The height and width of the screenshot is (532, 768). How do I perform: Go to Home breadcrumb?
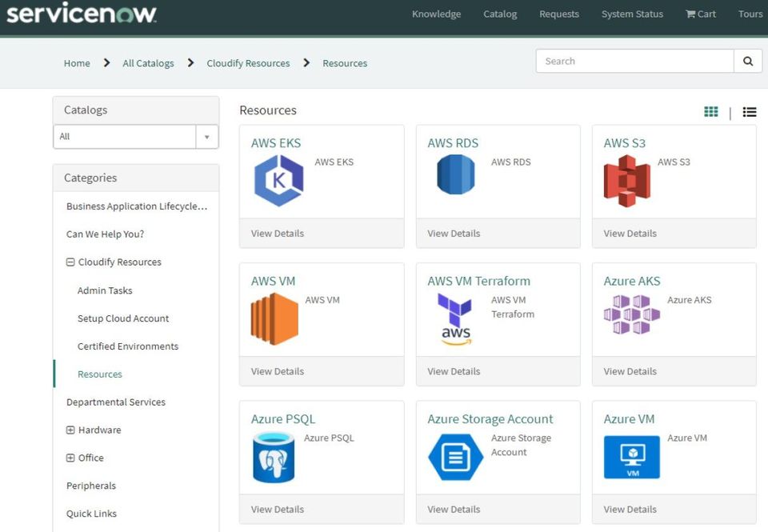(x=77, y=63)
